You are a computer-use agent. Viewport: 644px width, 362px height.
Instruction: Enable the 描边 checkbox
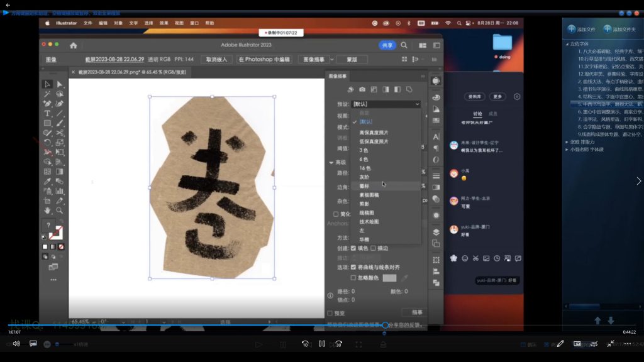(x=373, y=248)
